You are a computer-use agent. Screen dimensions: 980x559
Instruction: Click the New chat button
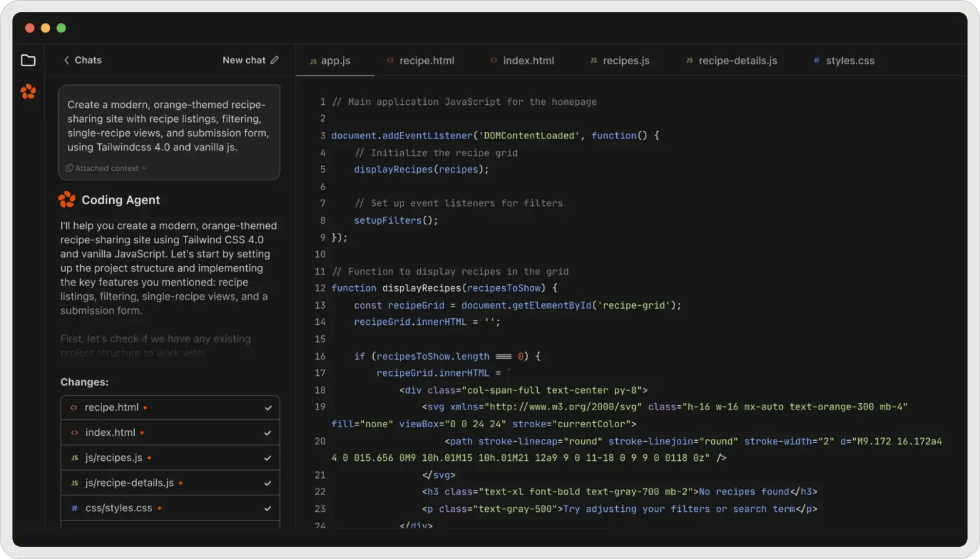[244, 60]
